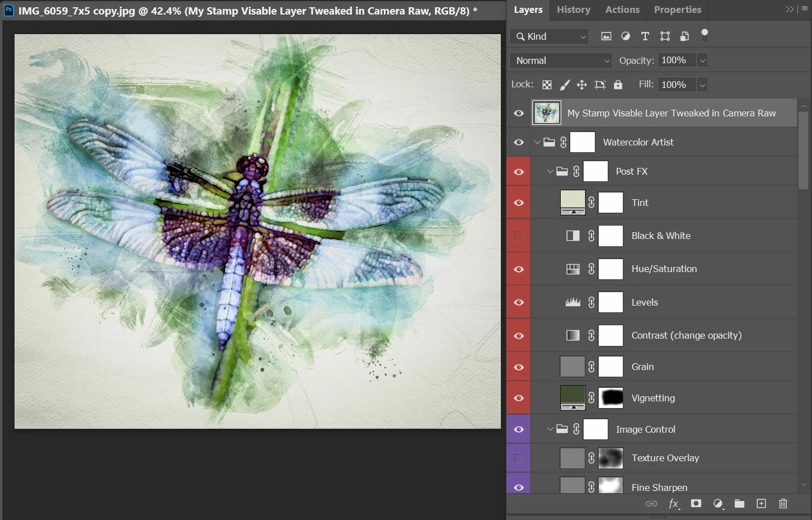
Task: Link layers icon at panel bottom
Action: (651, 504)
